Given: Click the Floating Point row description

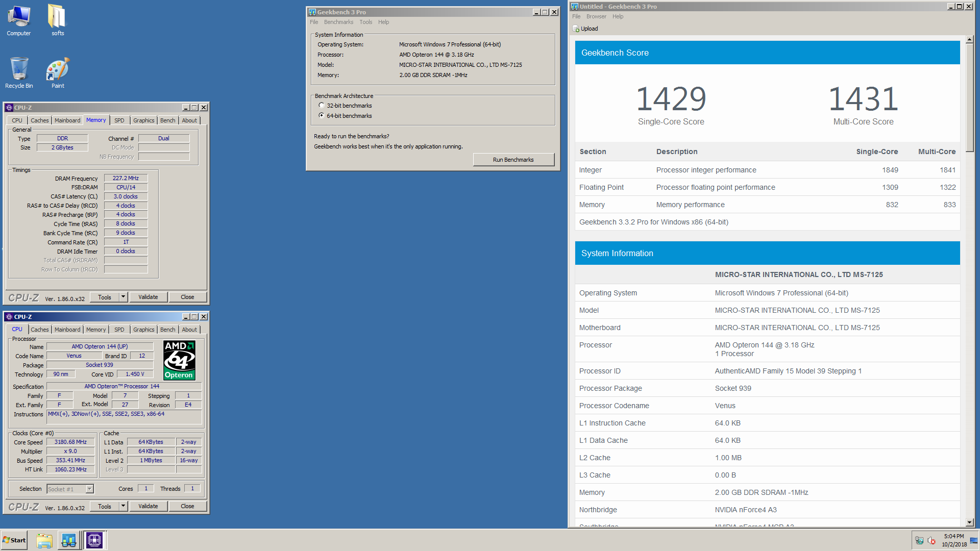Looking at the screenshot, I should point(716,187).
